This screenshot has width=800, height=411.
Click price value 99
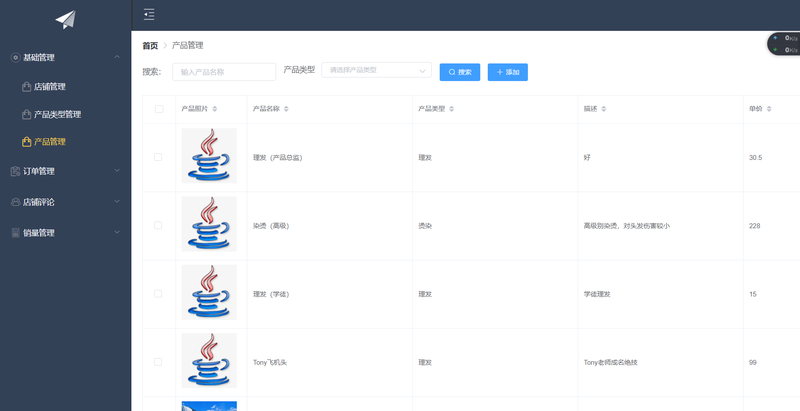tap(753, 363)
